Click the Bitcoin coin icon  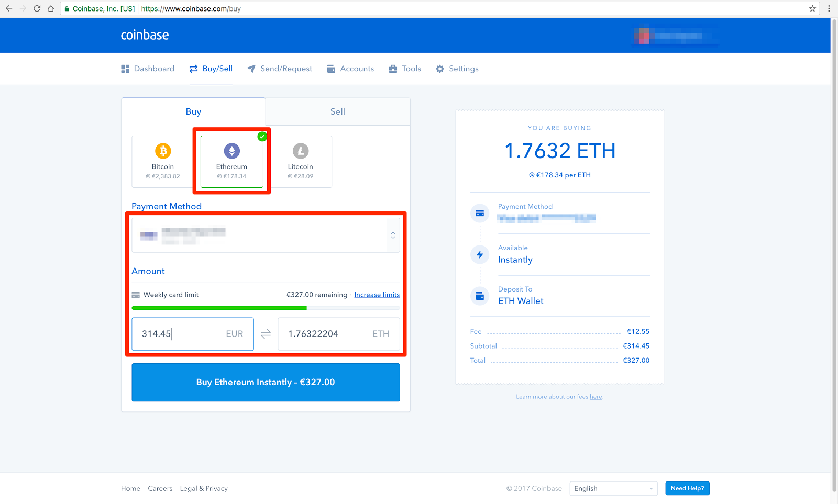point(163,151)
